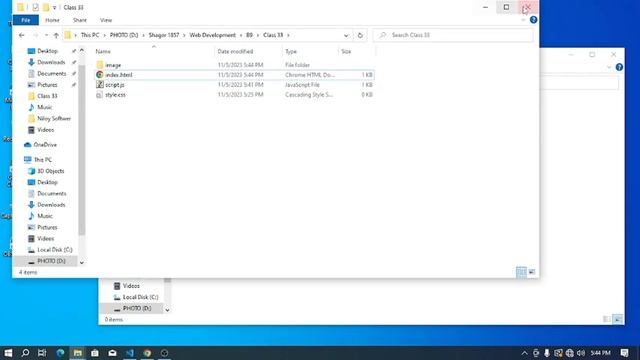Open the Quick Access Toolbar customize dropdown
This screenshot has height=360, width=640.
pos(54,7)
